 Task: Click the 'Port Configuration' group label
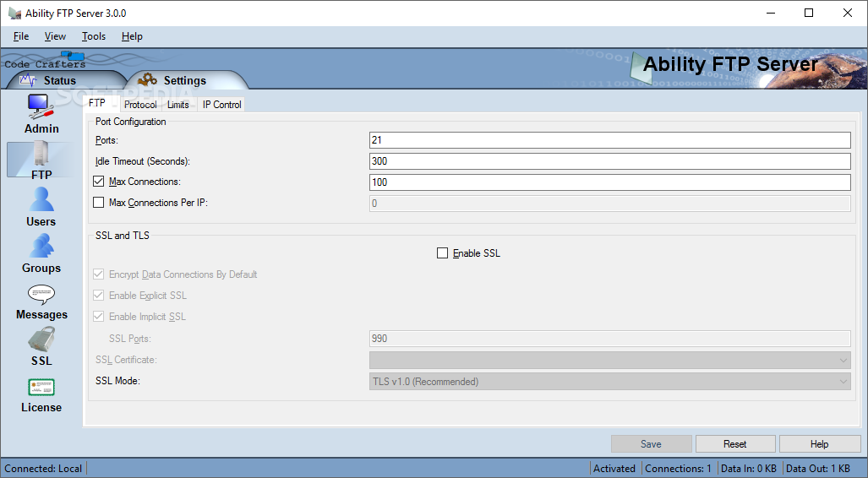[131, 122]
